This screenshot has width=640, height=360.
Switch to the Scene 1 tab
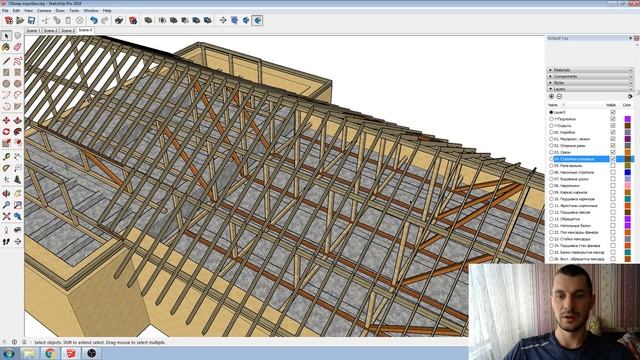click(x=33, y=31)
